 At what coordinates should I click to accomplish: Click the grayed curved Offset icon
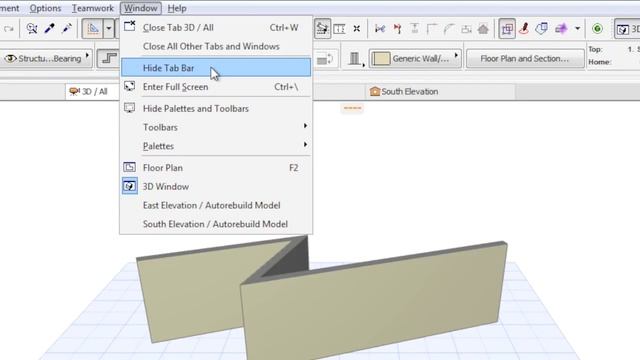[449, 29]
